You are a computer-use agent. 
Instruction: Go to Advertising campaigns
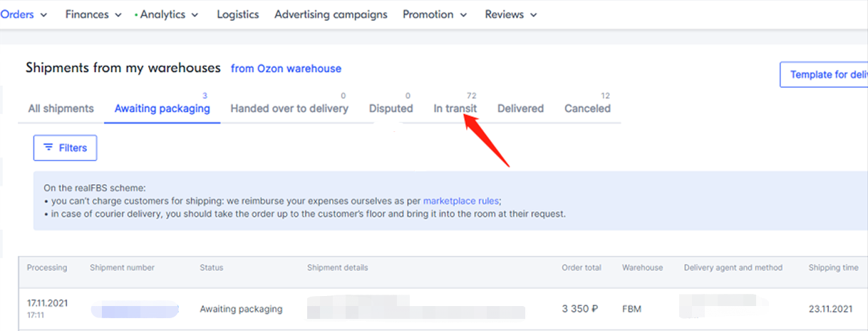[x=331, y=14]
